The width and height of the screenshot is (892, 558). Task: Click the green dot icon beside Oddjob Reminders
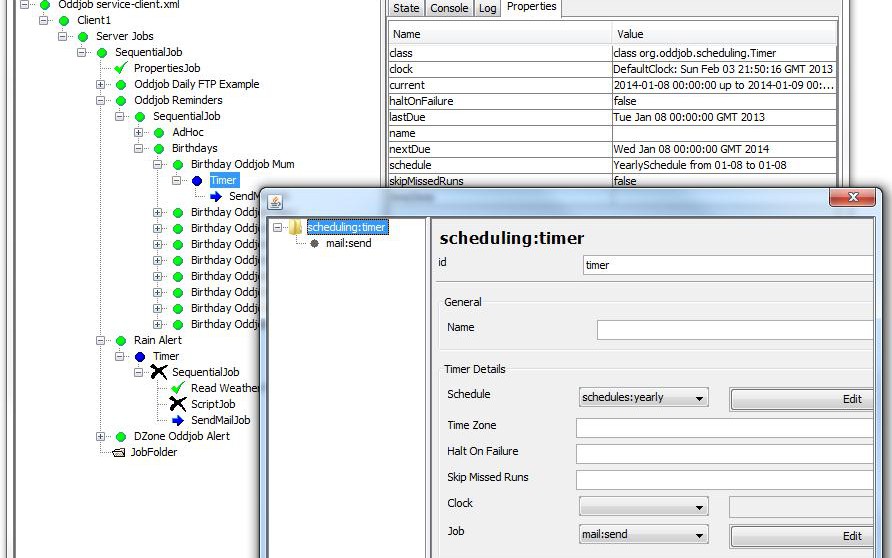tap(121, 100)
